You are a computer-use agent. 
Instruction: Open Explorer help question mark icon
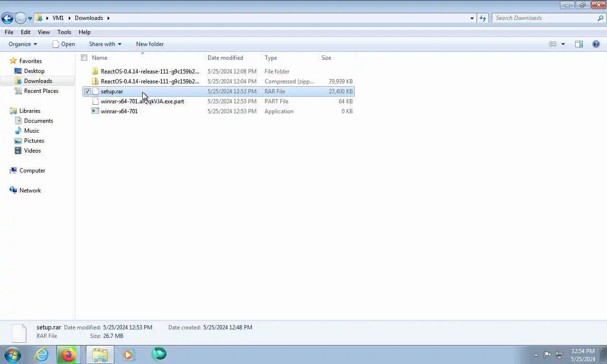click(x=596, y=44)
